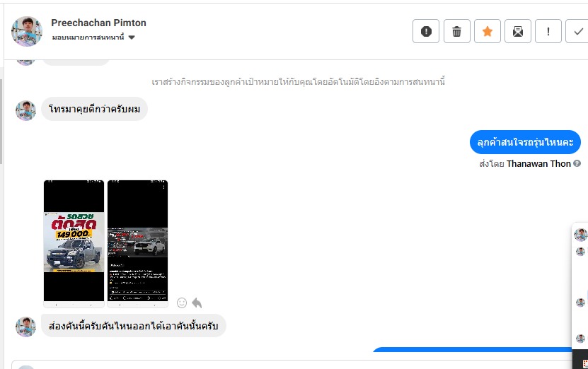Toggle the orange star follow-up marker
The image size is (588, 369).
[x=487, y=31]
